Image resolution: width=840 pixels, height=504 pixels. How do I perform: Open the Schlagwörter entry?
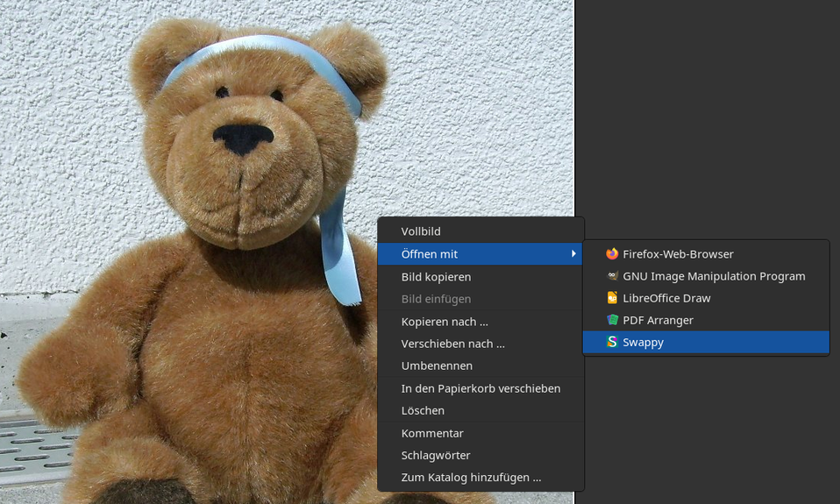tap(480, 455)
